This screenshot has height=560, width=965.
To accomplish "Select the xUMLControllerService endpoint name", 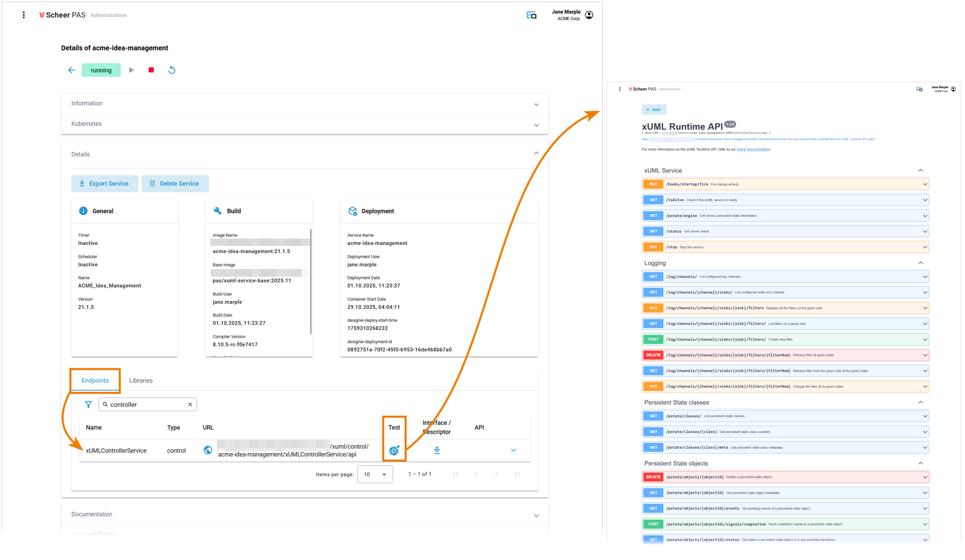I will 116,451.
